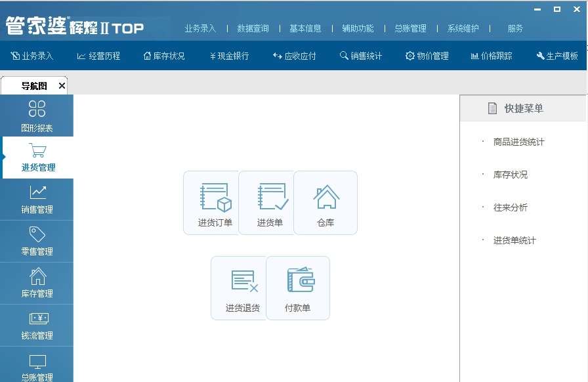
Task: Close the 导航图 tab
Action: tap(61, 85)
